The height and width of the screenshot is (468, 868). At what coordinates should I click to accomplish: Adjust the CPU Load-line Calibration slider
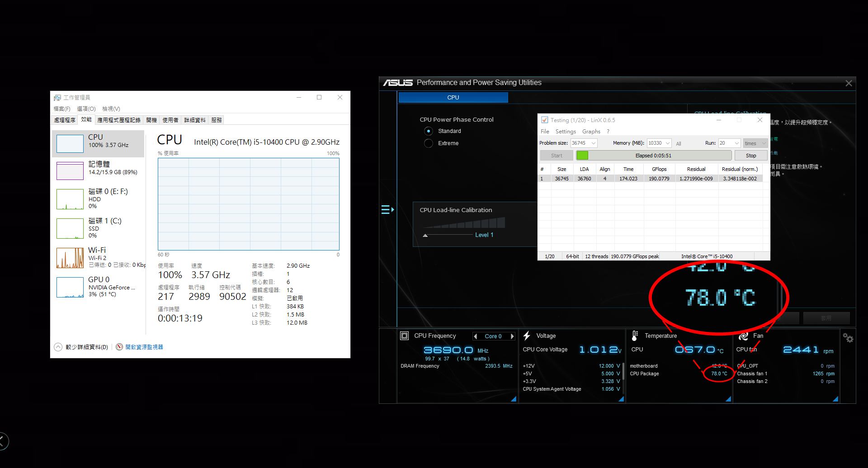coord(425,235)
